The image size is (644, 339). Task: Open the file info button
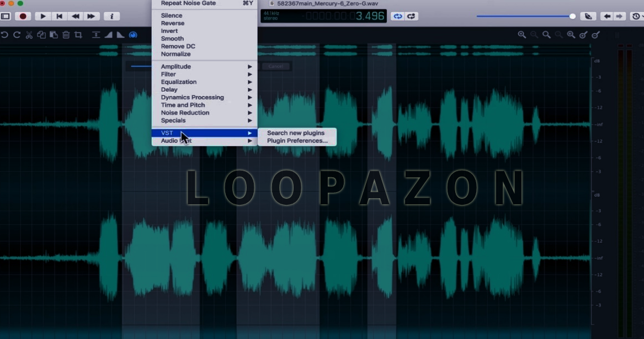tap(111, 17)
